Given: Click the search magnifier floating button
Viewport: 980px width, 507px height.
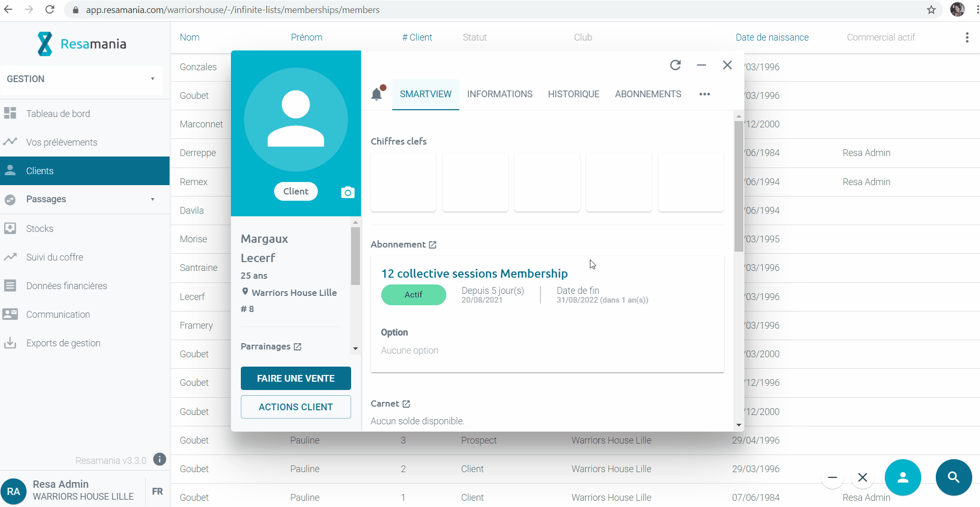Looking at the screenshot, I should pos(953,477).
